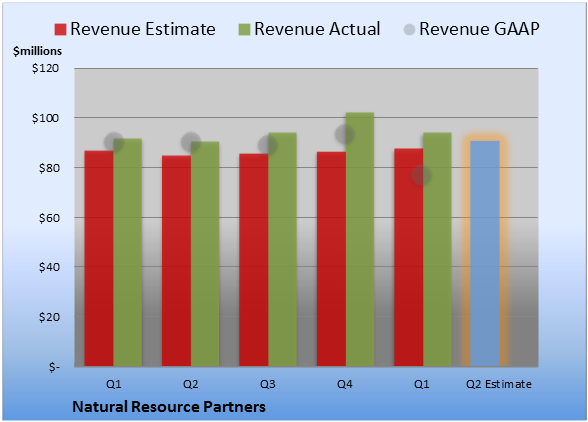Viewport: 588px width, 422px height.
Task: Select the blue Q2 Estimate bar
Action: click(485, 254)
